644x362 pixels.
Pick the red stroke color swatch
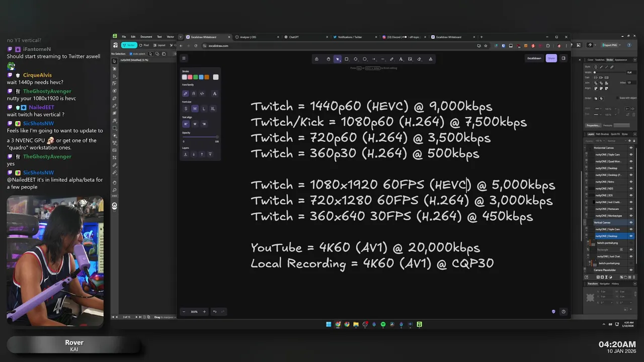(190, 77)
